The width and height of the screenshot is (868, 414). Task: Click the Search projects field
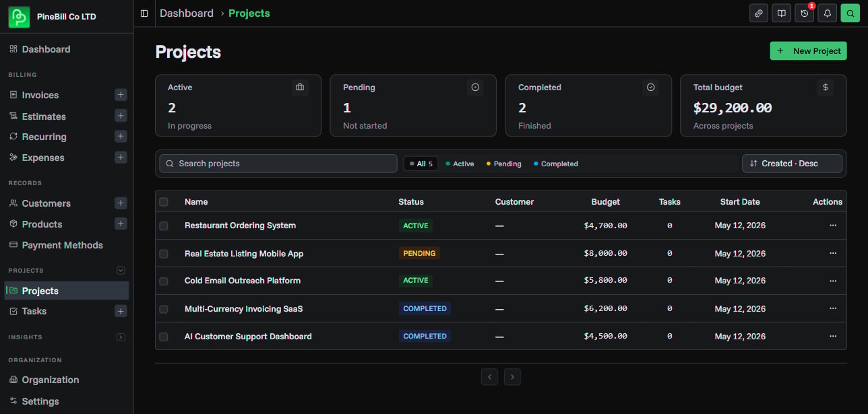click(278, 164)
